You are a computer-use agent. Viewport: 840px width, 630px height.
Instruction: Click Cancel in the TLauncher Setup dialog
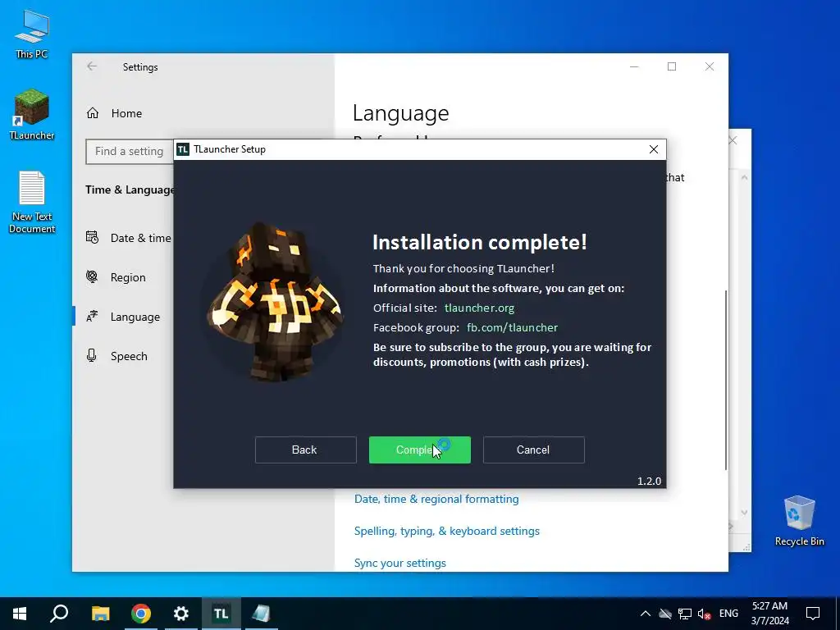point(533,450)
